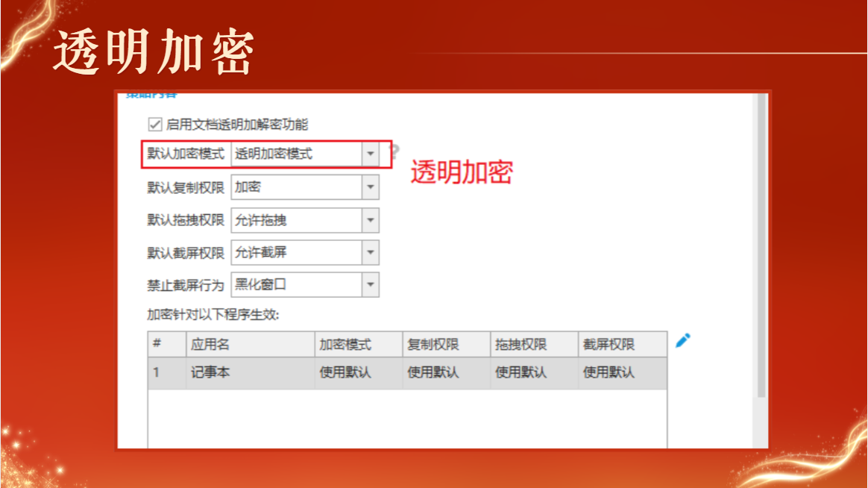Click the 拖拽权限 column header
868x488 pixels.
pos(534,344)
